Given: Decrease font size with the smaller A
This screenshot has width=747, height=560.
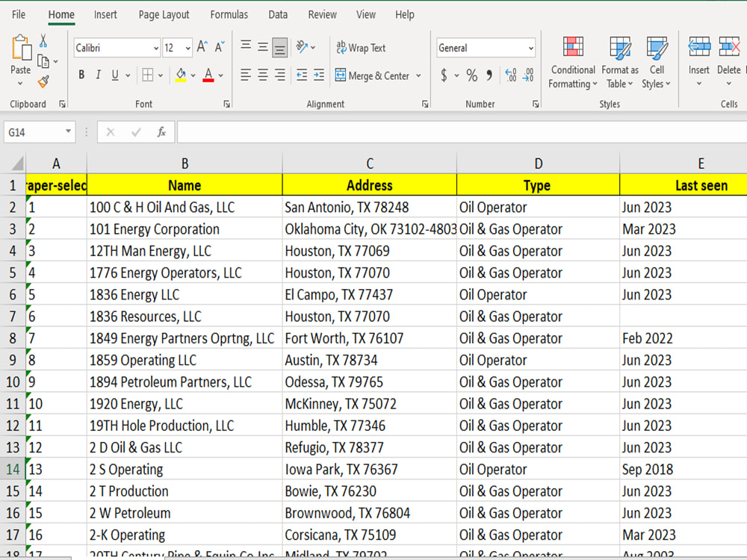Looking at the screenshot, I should tap(219, 47).
